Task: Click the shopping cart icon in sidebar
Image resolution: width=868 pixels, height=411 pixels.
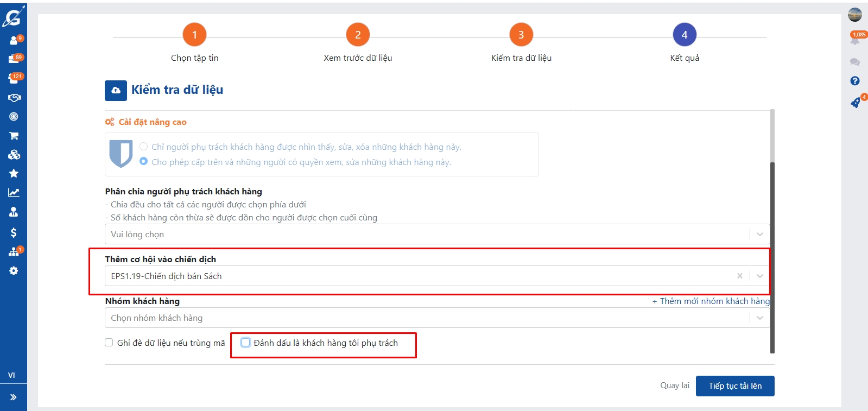Action: pos(14,136)
